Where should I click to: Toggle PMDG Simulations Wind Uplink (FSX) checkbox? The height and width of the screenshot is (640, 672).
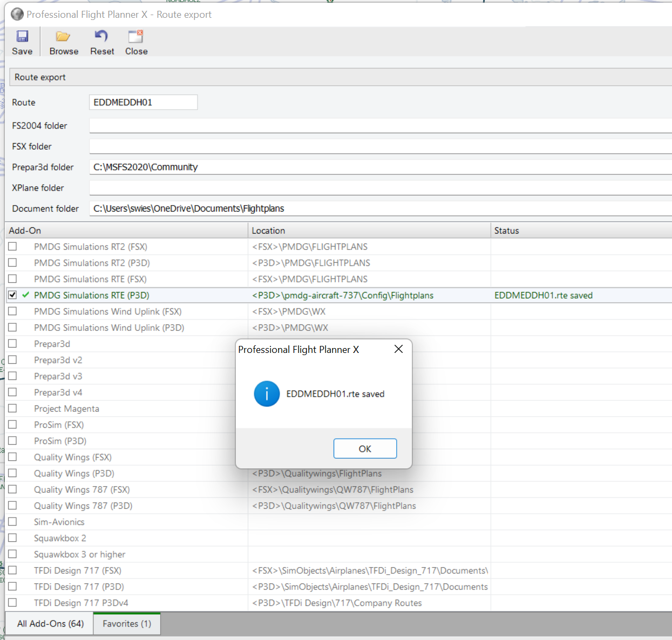12,311
